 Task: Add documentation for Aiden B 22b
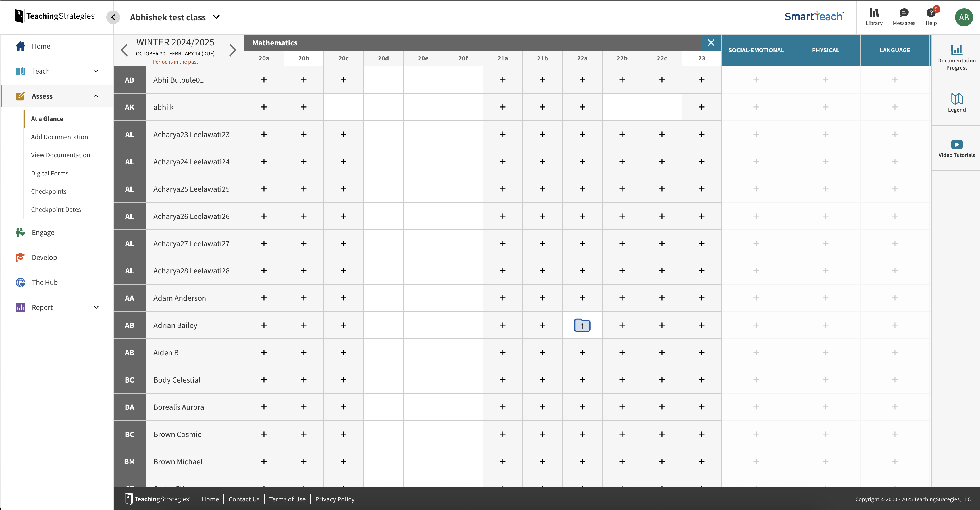(x=622, y=353)
